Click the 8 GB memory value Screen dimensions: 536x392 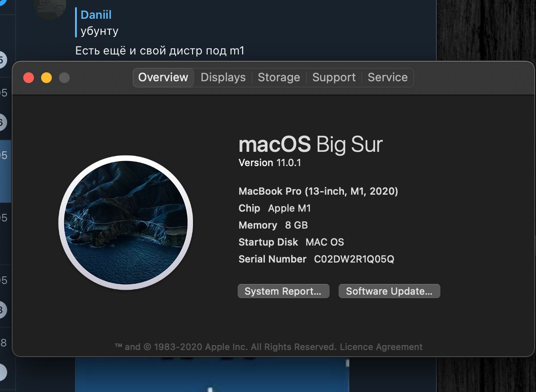point(297,225)
